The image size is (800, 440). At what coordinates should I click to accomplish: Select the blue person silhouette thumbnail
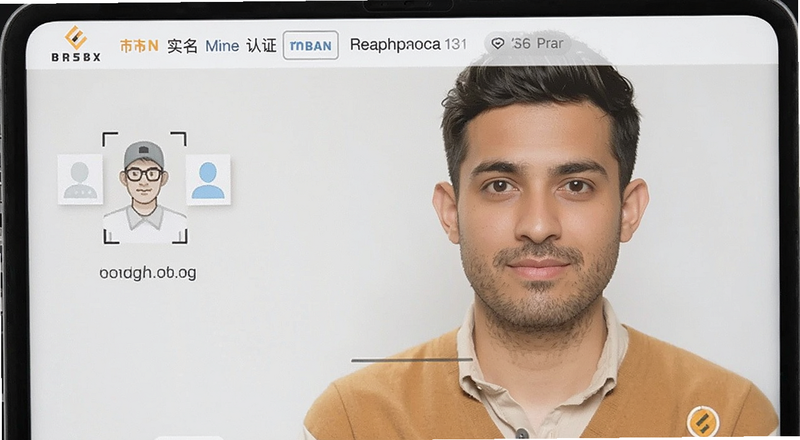[208, 180]
